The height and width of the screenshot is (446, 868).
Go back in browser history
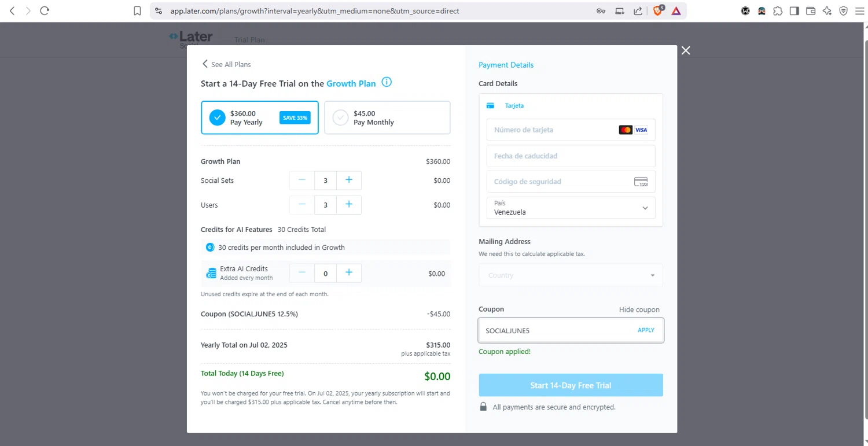[x=12, y=10]
